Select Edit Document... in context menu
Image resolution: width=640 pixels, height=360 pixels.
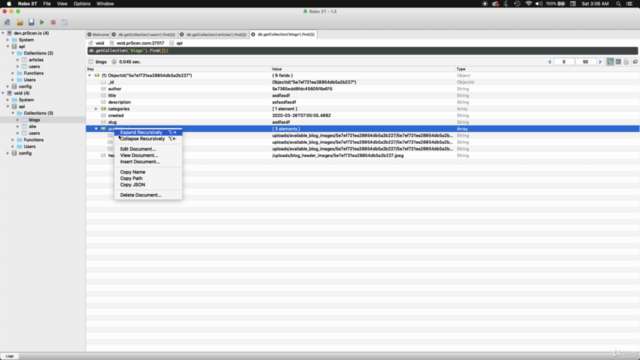coord(148,149)
